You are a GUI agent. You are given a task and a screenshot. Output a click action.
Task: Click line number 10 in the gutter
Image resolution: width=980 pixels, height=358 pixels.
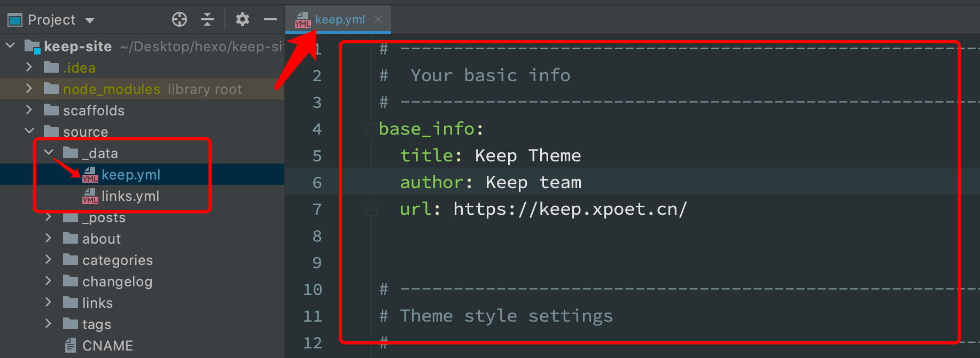[313, 290]
